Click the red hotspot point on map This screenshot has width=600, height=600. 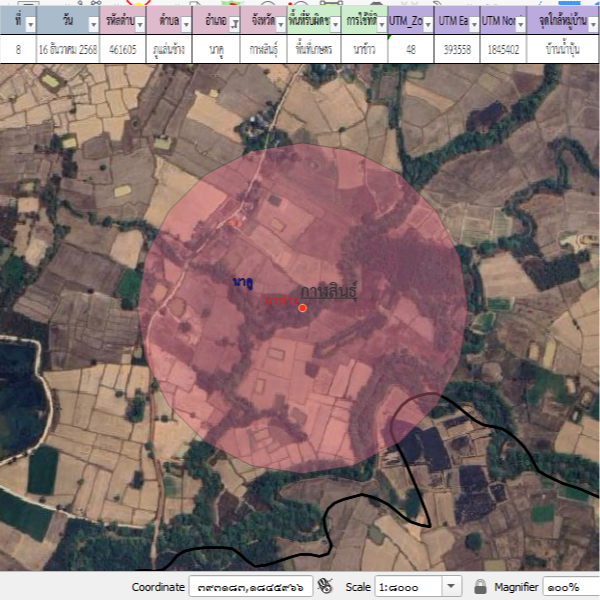click(x=302, y=308)
